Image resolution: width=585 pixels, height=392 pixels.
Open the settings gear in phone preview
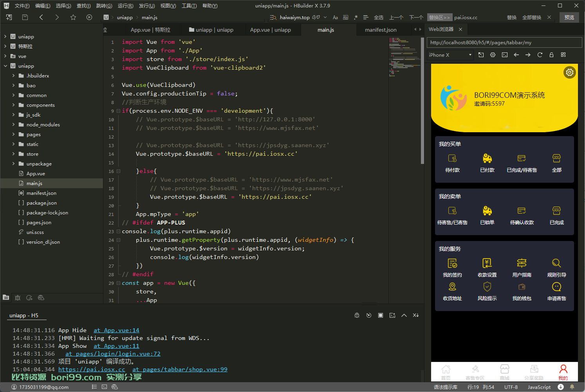(570, 72)
